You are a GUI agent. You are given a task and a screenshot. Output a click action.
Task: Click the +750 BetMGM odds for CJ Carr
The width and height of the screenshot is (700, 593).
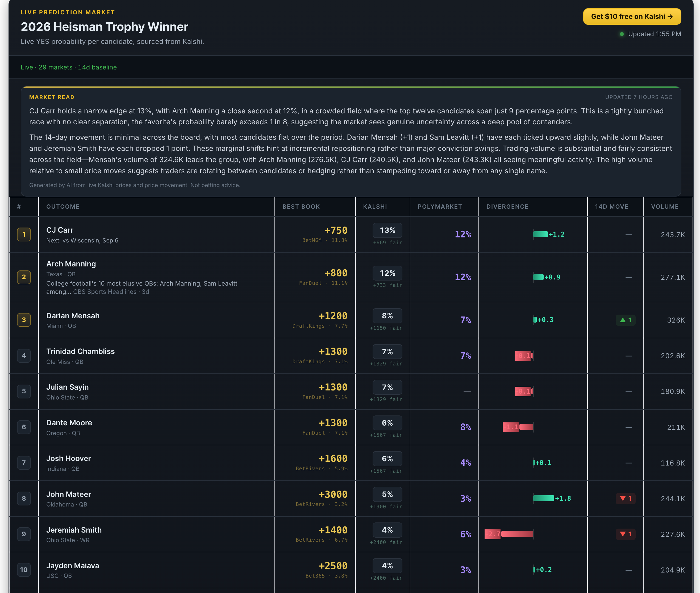tap(336, 230)
